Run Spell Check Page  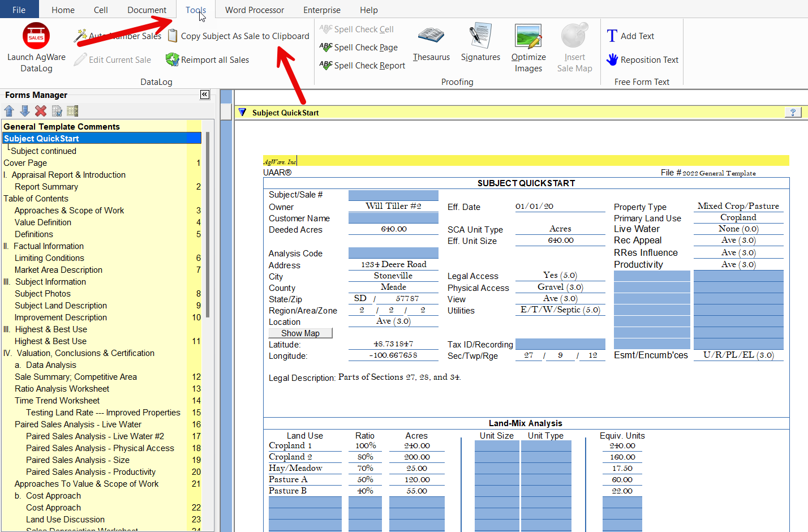tap(358, 48)
